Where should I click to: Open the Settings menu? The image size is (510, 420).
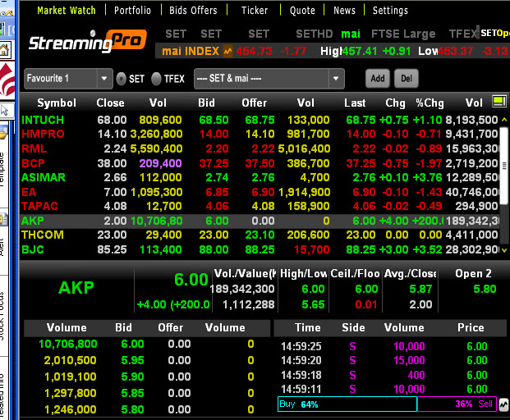390,11
